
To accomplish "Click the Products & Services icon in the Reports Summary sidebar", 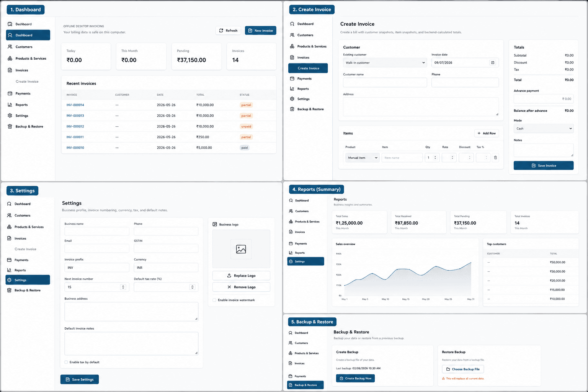I will coord(291,222).
